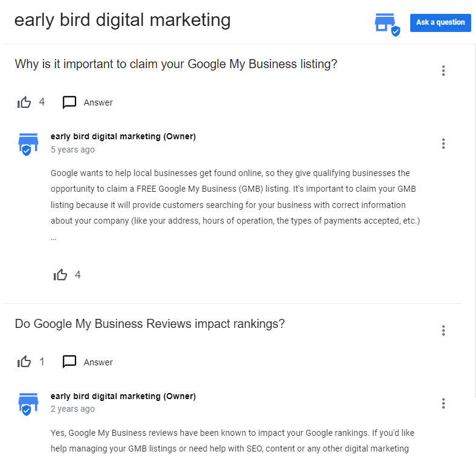Image resolution: width=476 pixels, height=469 pixels.
Task: Open the question 'Why is it important to claim your Google My Business listing?'
Action: click(176, 65)
